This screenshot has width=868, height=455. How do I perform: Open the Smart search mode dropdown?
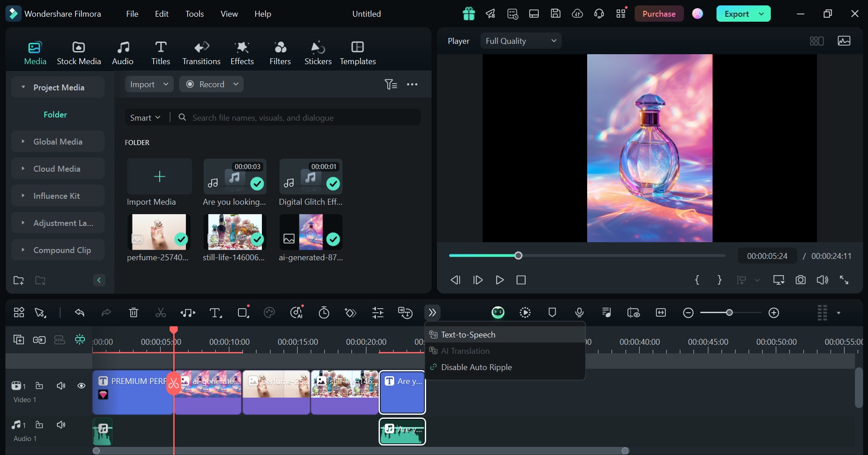click(x=145, y=117)
